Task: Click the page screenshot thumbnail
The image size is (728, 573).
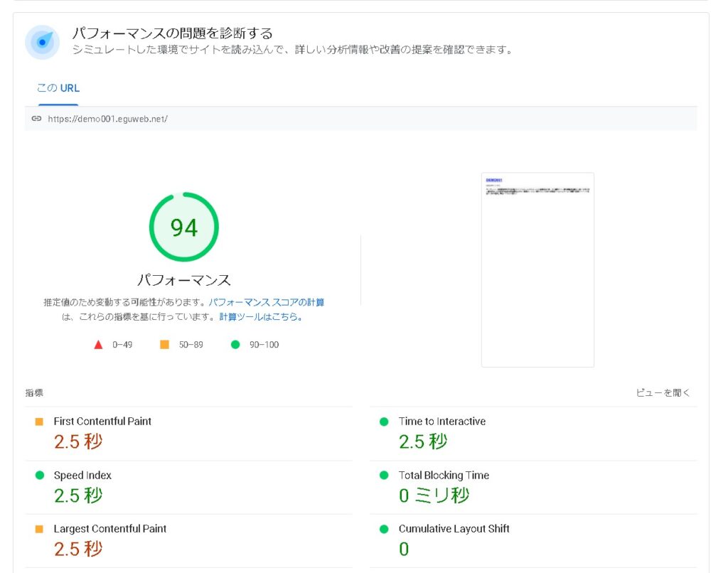Action: tap(537, 269)
